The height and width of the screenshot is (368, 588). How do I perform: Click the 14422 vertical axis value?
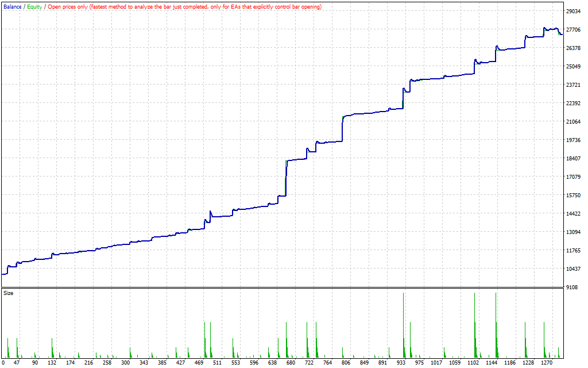(574, 214)
